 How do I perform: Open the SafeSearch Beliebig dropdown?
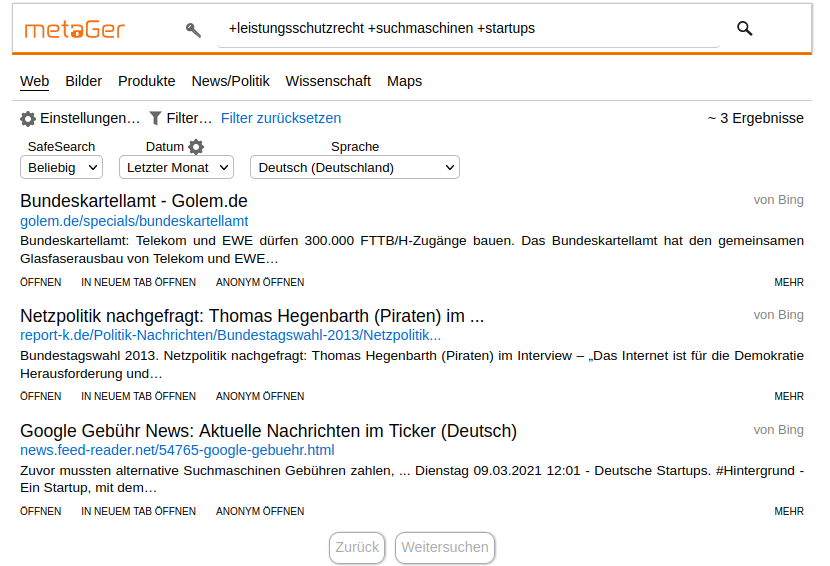[61, 168]
